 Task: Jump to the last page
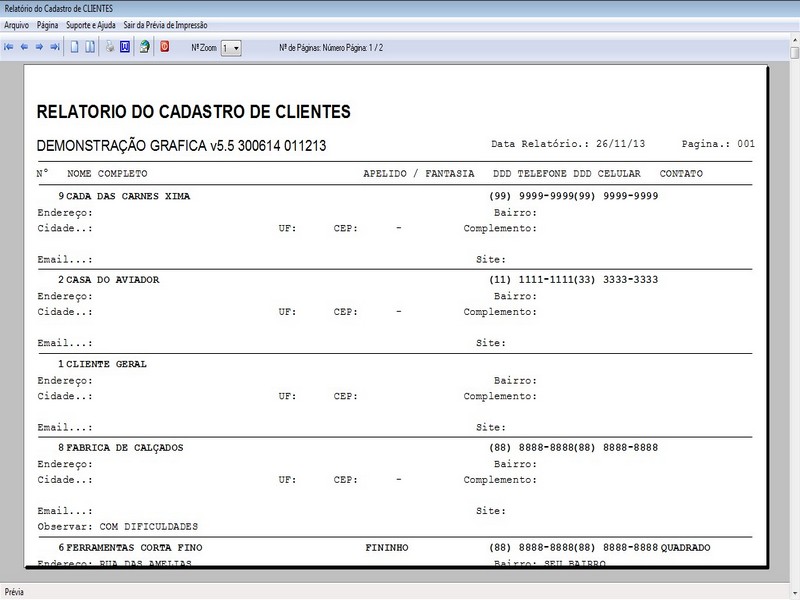(x=57, y=44)
